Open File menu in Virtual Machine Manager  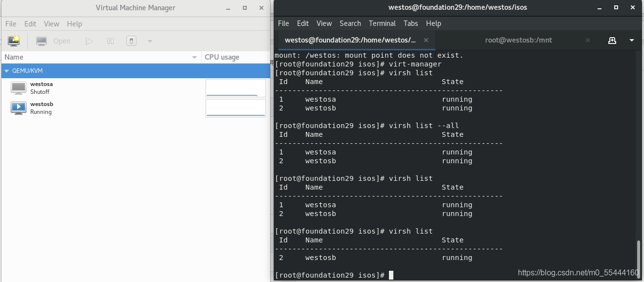11,23
